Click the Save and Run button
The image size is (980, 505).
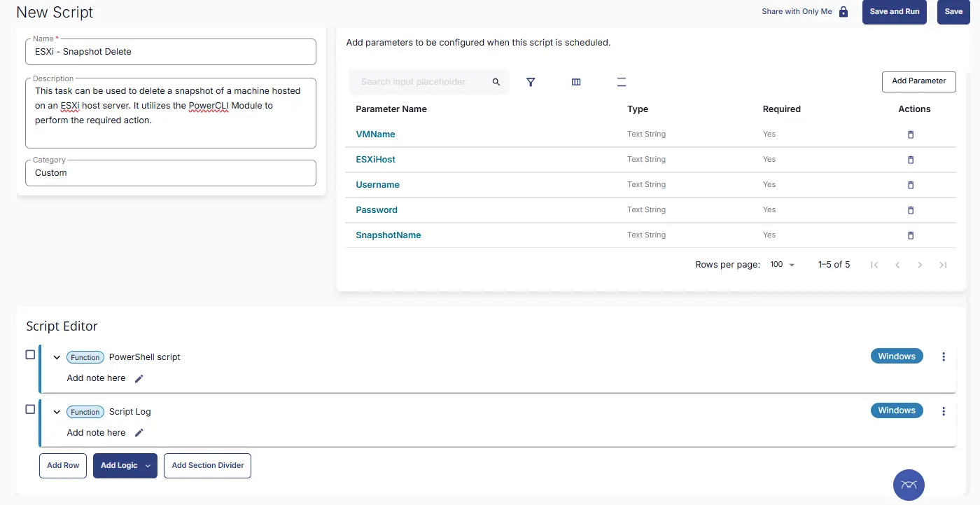click(x=894, y=12)
